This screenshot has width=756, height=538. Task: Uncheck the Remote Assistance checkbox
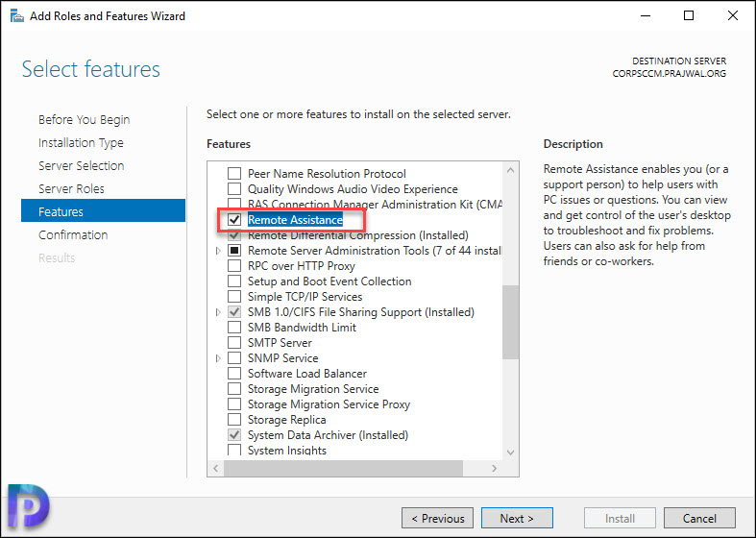tap(234, 220)
